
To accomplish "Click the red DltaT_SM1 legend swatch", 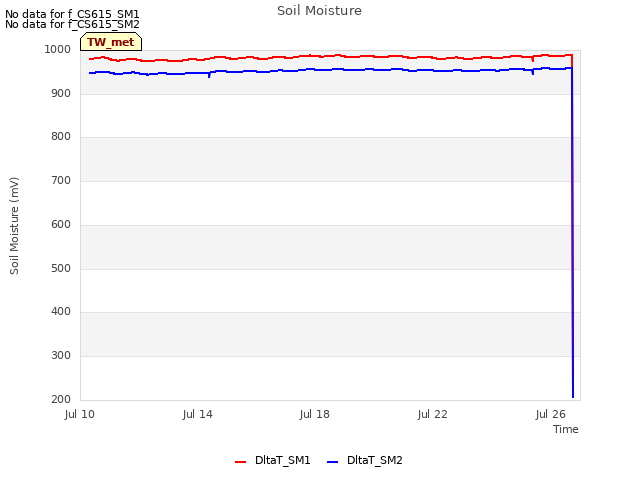I will pos(240,462).
